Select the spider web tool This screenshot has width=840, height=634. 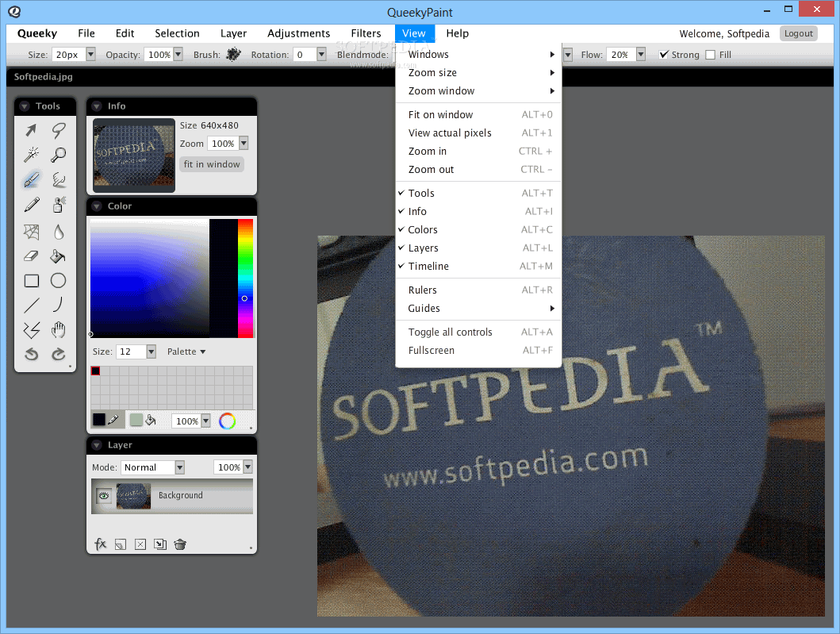(x=31, y=232)
